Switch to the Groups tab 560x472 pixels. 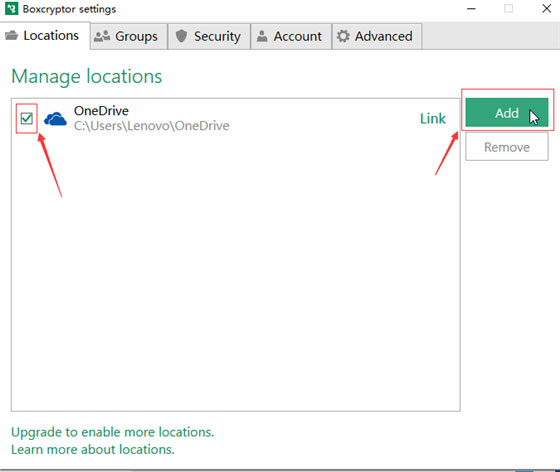click(129, 36)
